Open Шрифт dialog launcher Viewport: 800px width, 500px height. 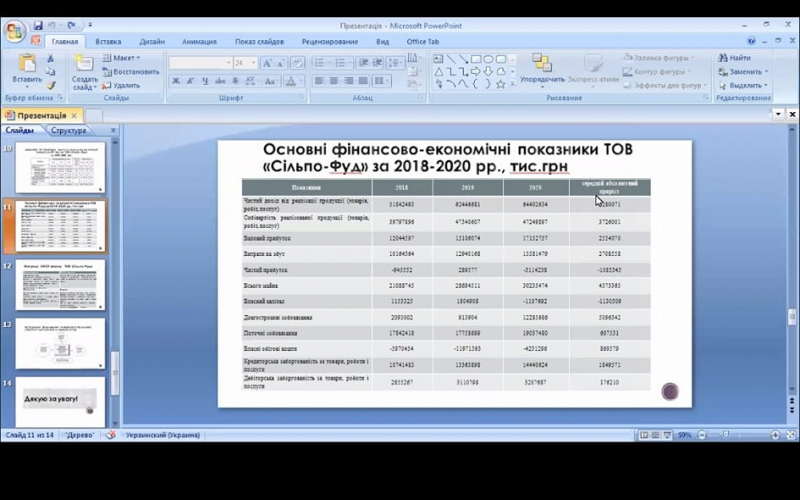coord(301,97)
